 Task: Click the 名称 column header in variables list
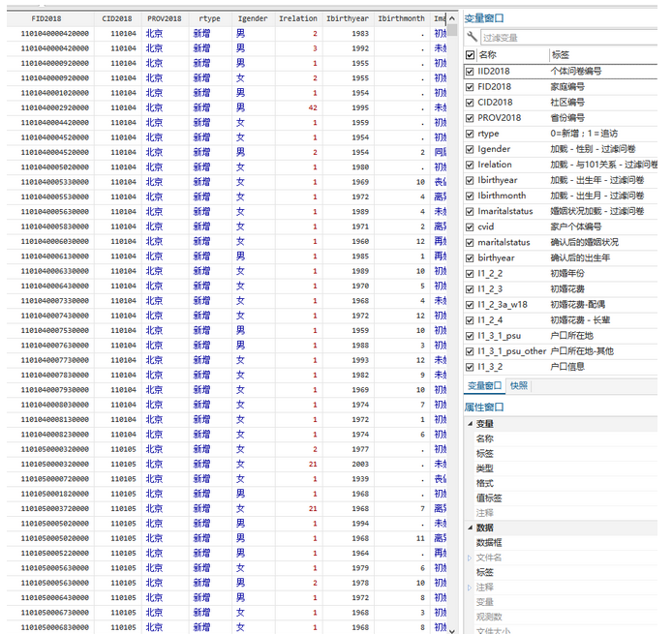coord(511,55)
